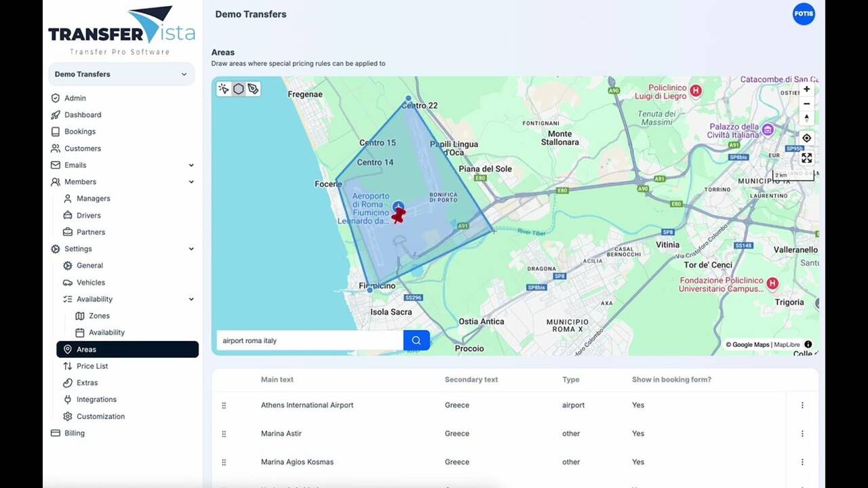Search the map with the blue magnifier button
Viewport: 868px width, 488px height.
[x=416, y=340]
